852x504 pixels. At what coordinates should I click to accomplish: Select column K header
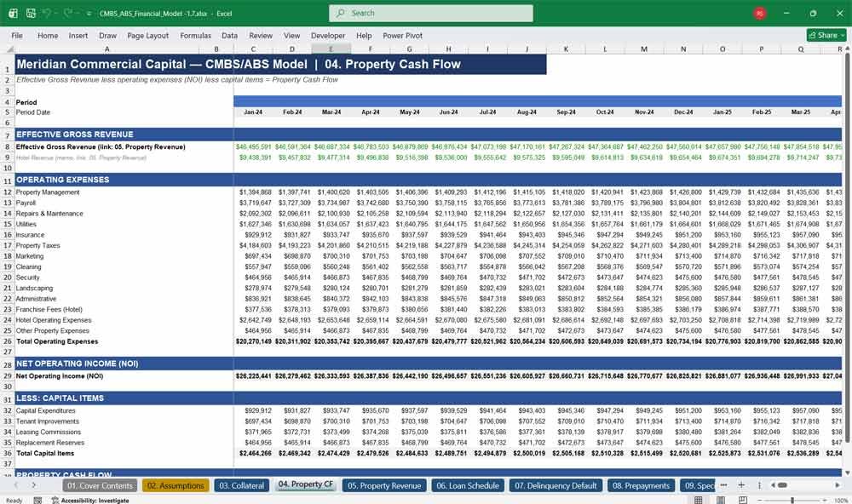[x=566, y=49]
